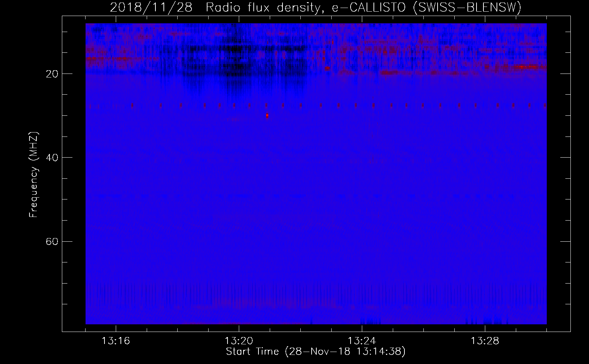Click the 'Start Time (28-Nov-18 13:14:38)' label
The width and height of the screenshot is (589, 364).
[316, 352]
